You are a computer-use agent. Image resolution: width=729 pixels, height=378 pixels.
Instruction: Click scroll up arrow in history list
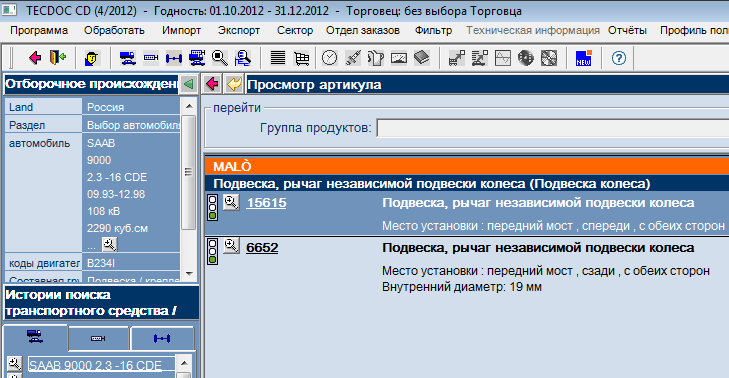(185, 363)
